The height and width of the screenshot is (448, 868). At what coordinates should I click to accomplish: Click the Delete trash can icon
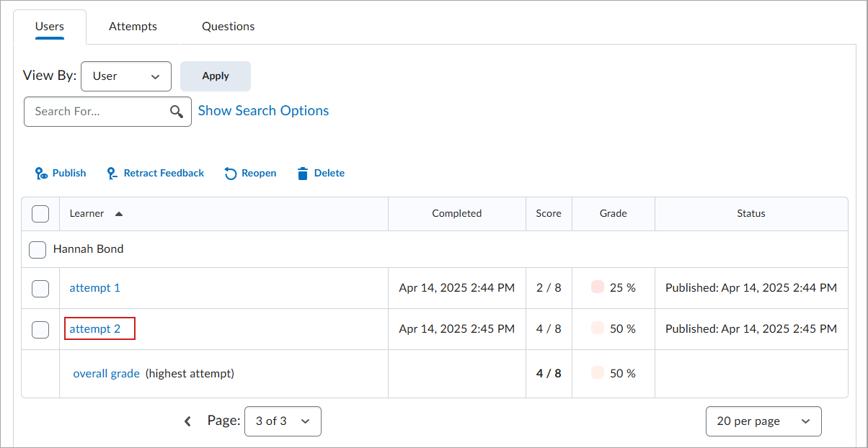click(x=303, y=174)
